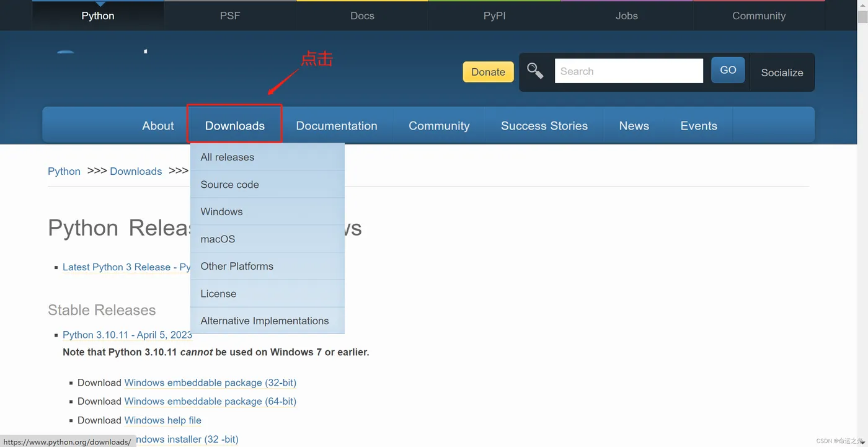Open the Python tab in top bar
Screen dimensions: 868x447
[x=98, y=15]
